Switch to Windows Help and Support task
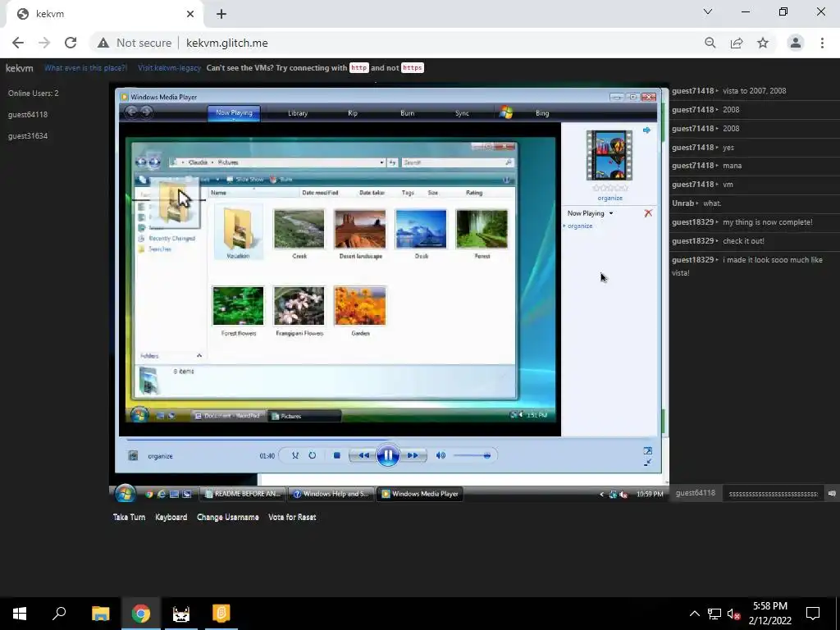This screenshot has height=630, width=840. [331, 494]
